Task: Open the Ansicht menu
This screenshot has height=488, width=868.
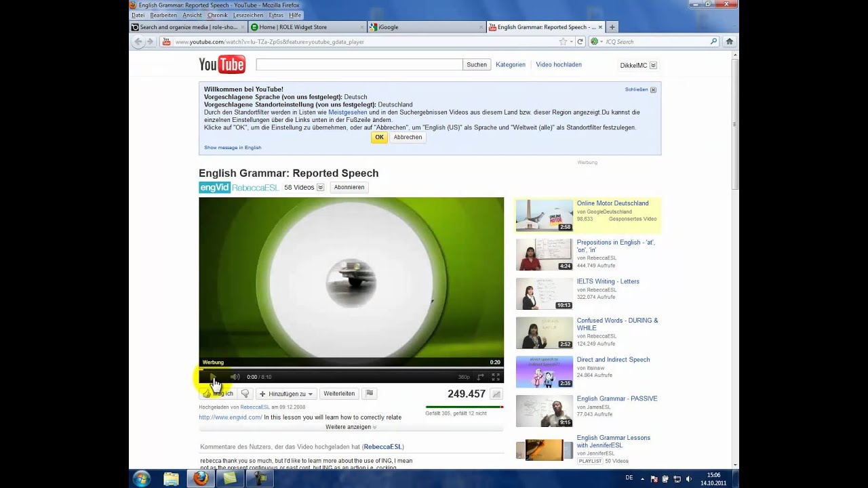Action: pyautogui.click(x=192, y=15)
